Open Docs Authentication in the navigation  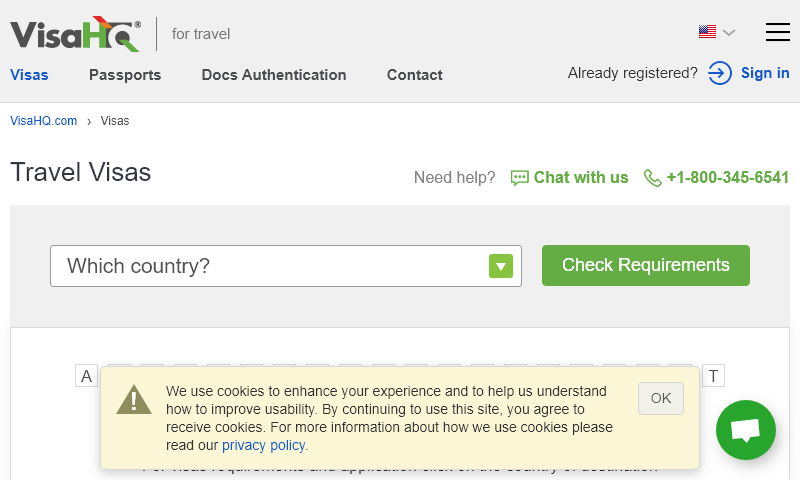274,75
